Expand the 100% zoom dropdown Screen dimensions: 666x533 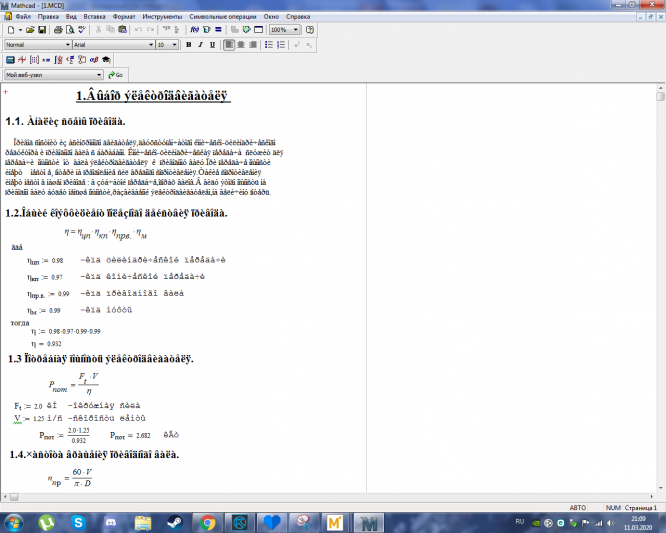[x=296, y=30]
